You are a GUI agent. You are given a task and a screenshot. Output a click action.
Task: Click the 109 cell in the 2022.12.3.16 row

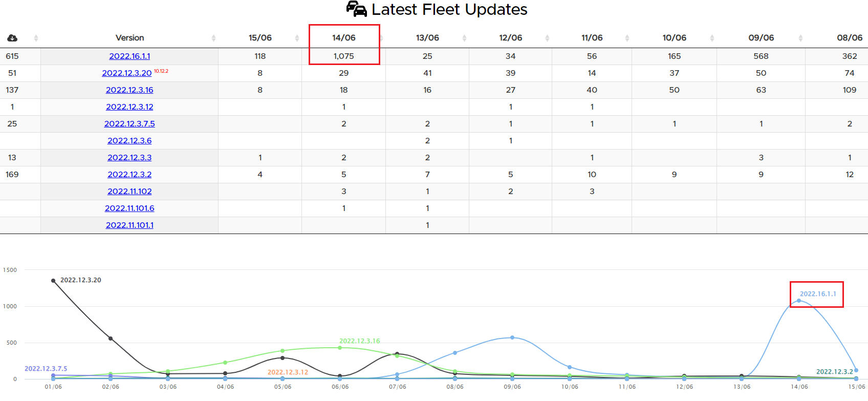850,90
